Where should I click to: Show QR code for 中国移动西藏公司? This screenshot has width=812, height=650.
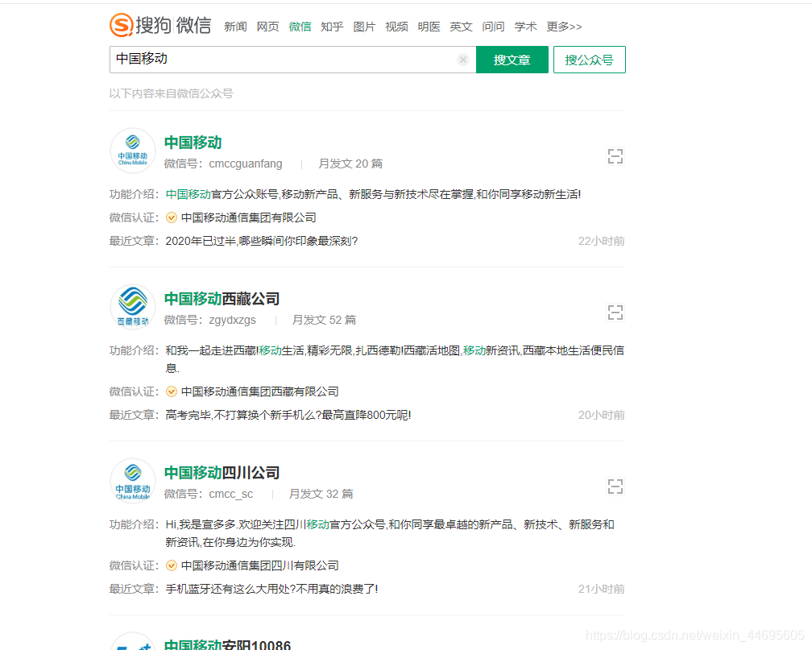(x=615, y=313)
